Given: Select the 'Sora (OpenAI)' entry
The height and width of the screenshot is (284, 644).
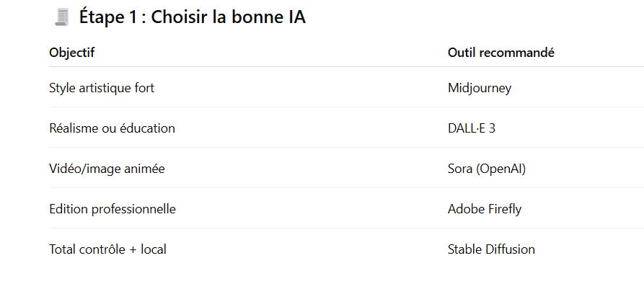Looking at the screenshot, I should [x=487, y=169].
